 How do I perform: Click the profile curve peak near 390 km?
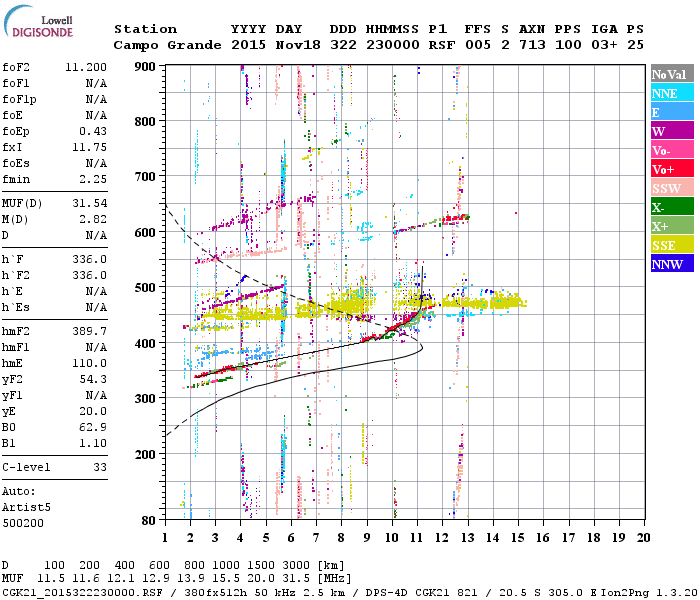pyautogui.click(x=421, y=348)
